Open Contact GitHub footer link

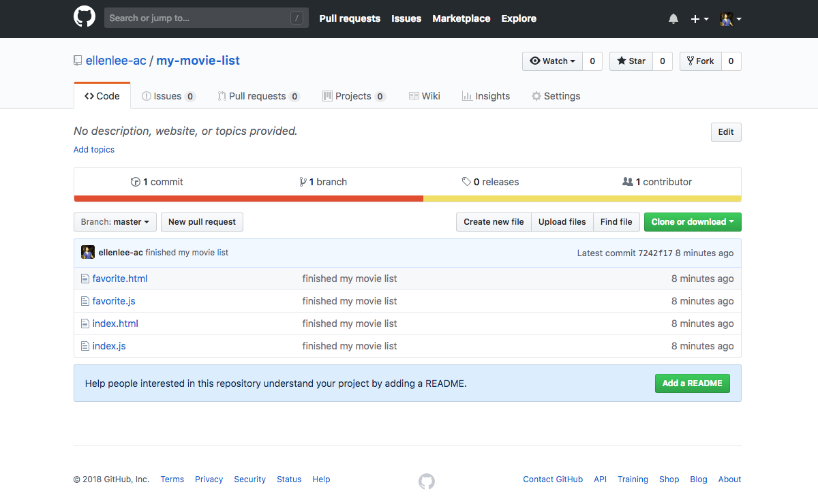(553, 479)
